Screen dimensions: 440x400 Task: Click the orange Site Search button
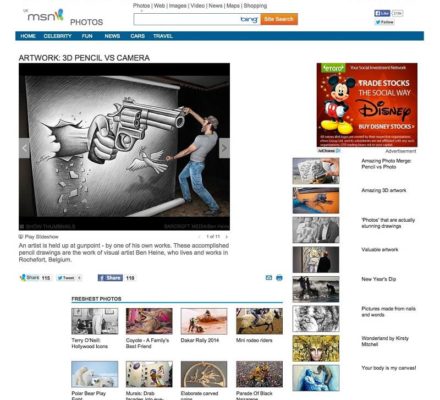click(x=279, y=19)
